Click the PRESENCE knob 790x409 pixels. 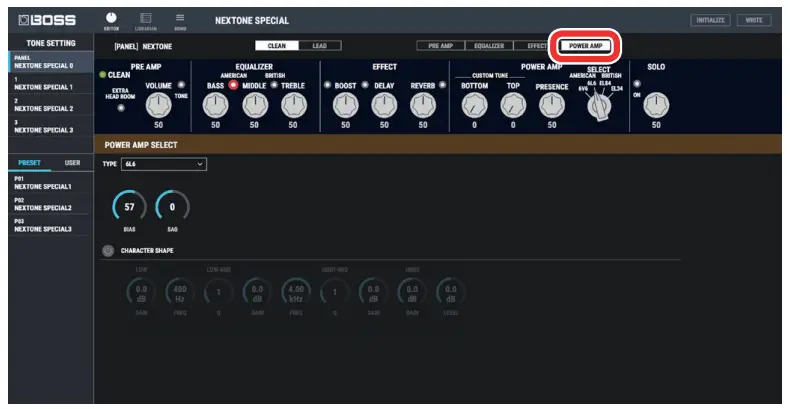click(x=552, y=106)
